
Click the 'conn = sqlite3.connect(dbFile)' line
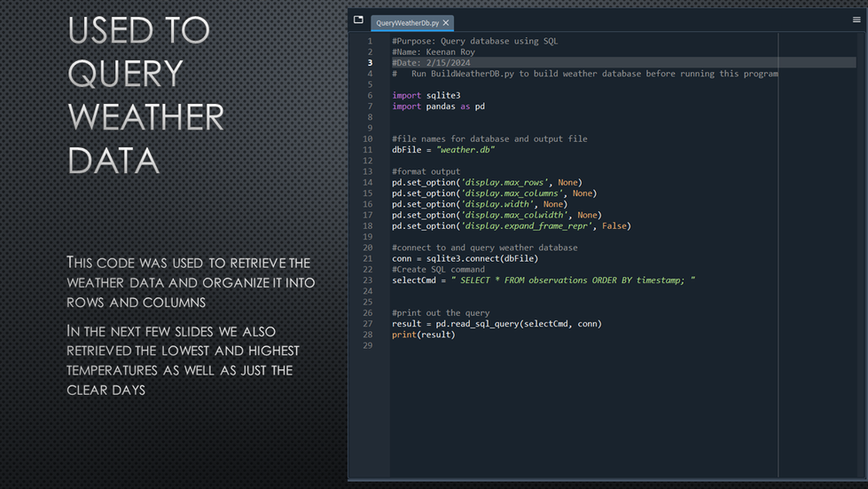tap(465, 258)
